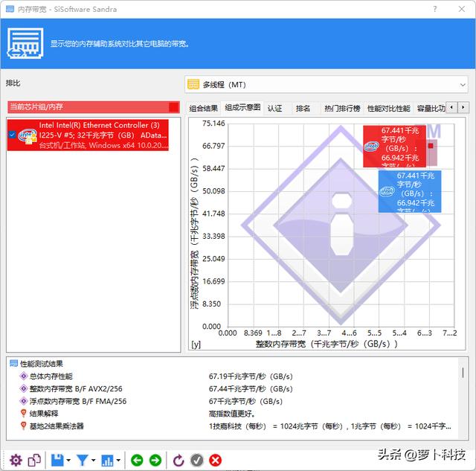Click the 性能测试结果 header icon
The image size is (476, 471).
pos(13,363)
